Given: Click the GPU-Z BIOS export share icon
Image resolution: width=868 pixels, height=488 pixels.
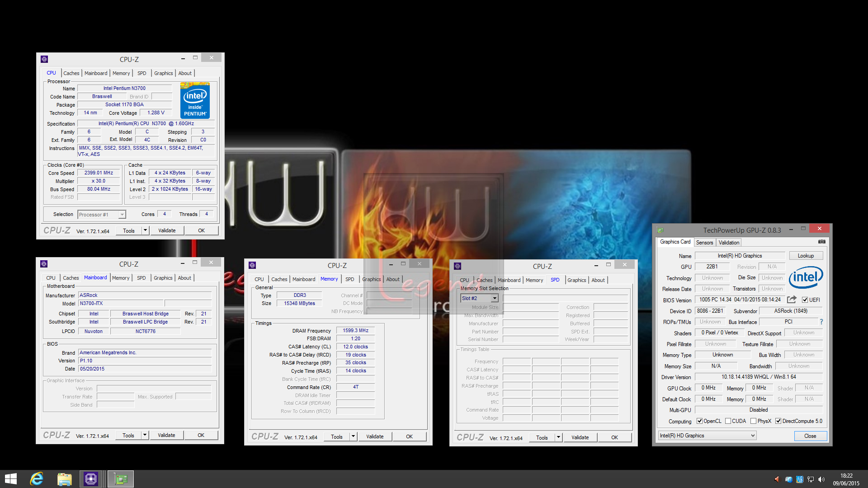Looking at the screenshot, I should (792, 300).
